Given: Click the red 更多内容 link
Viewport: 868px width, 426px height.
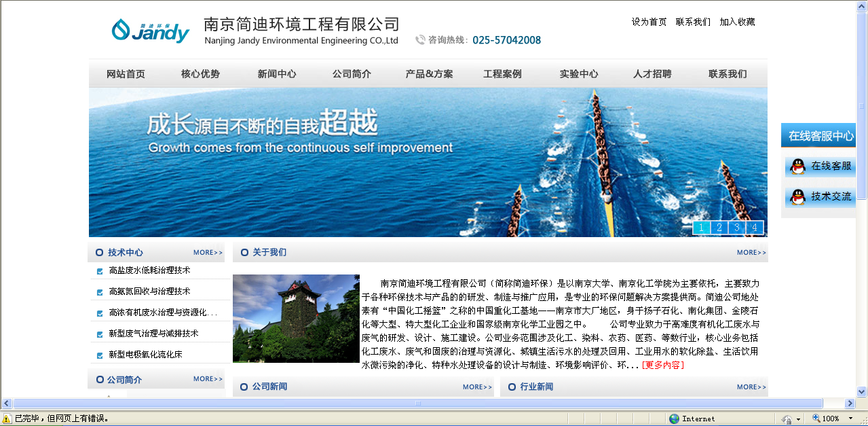Looking at the screenshot, I should click(x=662, y=365).
